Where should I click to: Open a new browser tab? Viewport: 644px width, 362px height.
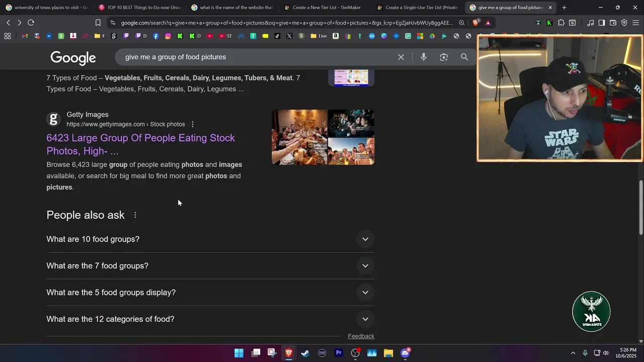pyautogui.click(x=564, y=8)
